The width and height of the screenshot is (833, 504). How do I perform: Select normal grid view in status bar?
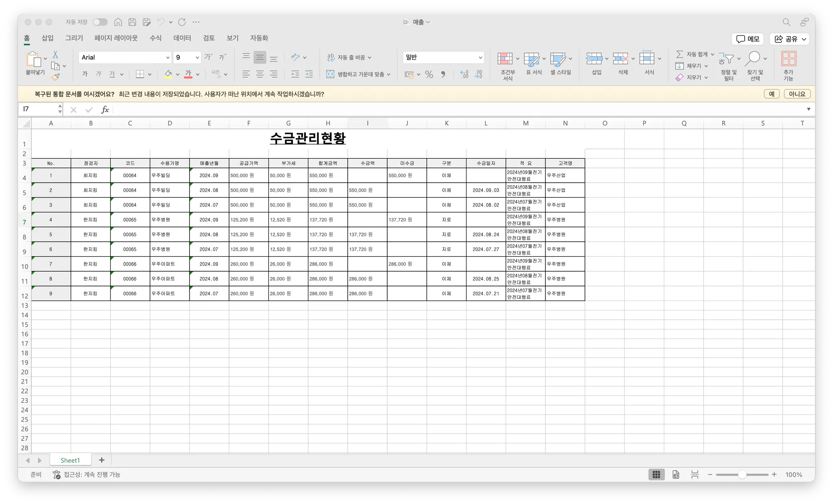(656, 475)
